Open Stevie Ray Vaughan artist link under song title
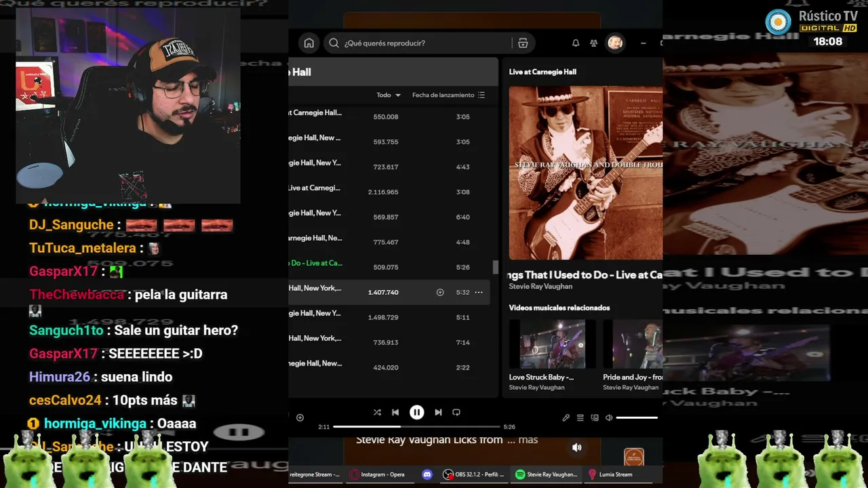 (540, 287)
